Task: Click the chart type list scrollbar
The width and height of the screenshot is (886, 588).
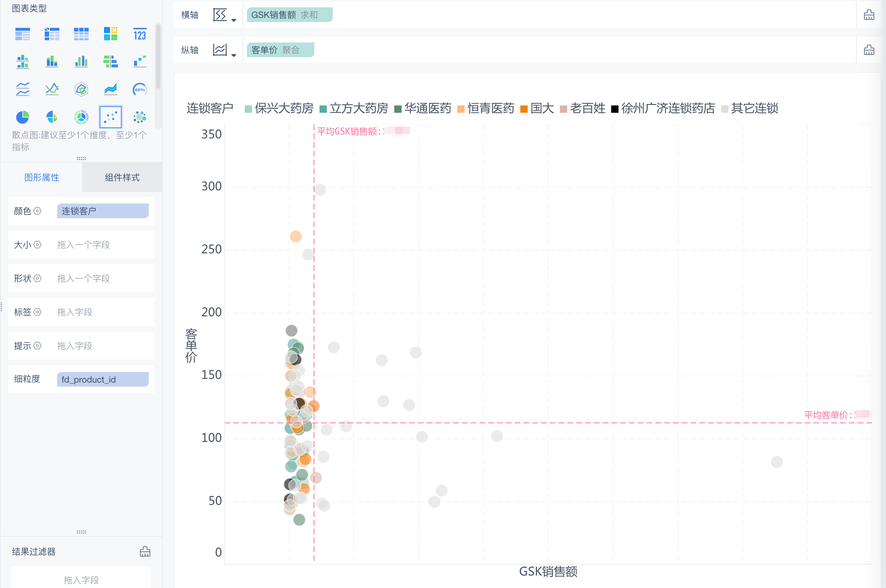Action: [x=158, y=56]
